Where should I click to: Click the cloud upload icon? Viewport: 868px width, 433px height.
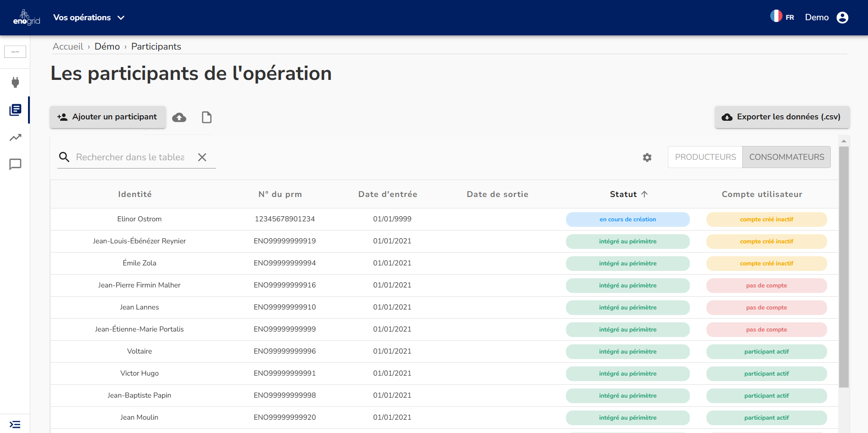[179, 118]
